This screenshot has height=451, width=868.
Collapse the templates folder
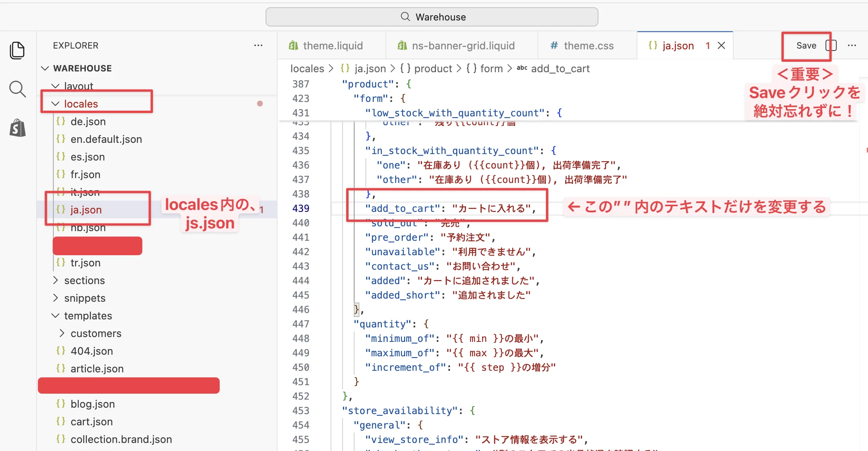pos(55,315)
